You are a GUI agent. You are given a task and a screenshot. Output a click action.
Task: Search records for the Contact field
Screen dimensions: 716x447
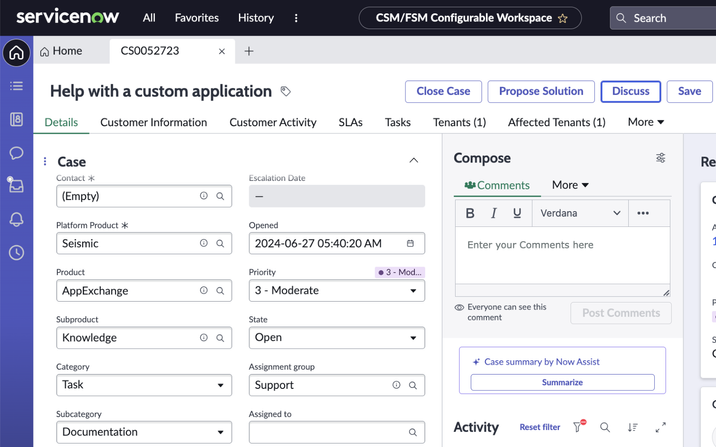click(220, 196)
